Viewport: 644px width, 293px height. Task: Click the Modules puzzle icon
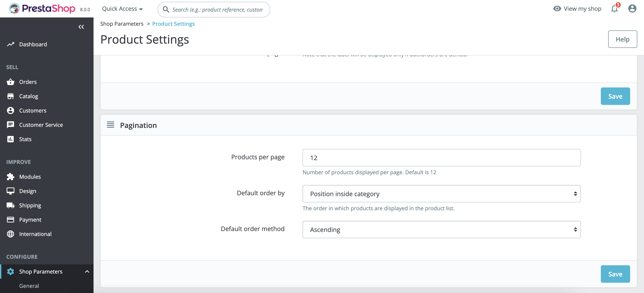pyautogui.click(x=11, y=177)
